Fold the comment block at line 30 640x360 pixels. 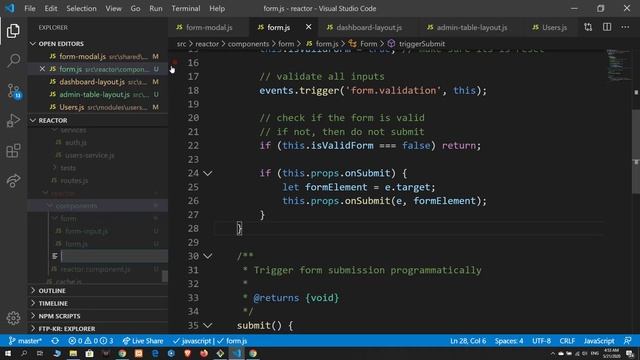click(x=208, y=256)
